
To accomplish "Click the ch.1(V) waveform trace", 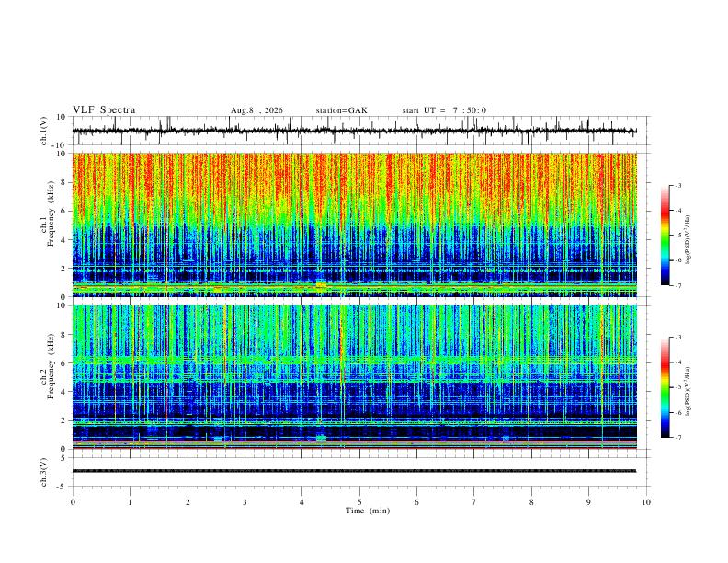I will [354, 131].
